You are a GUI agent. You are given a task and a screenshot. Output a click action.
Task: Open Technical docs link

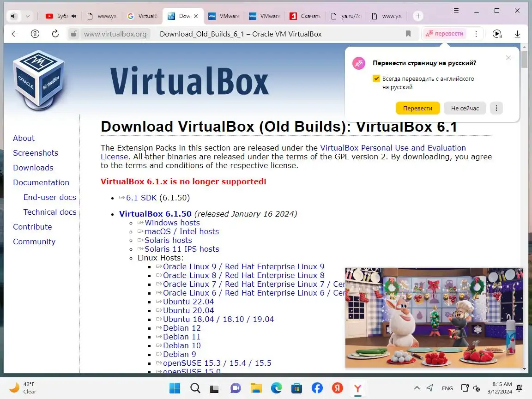pos(50,212)
